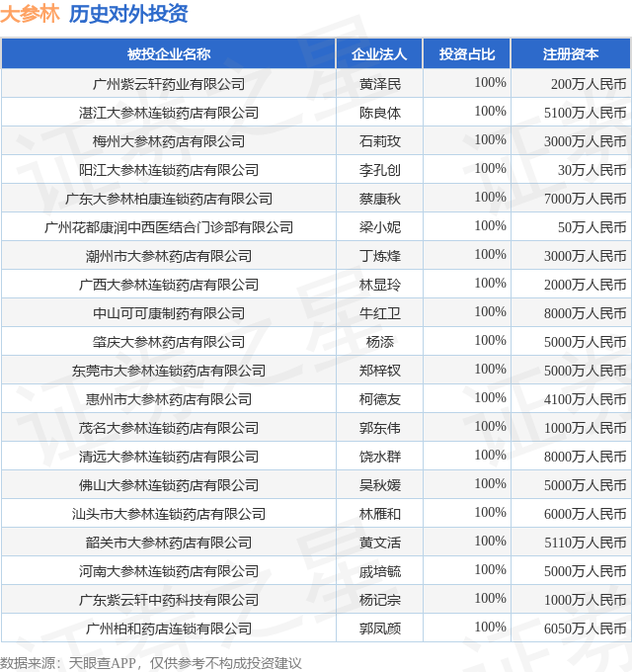Click legal person 吴秋媛
Viewport: 632px width, 672px height.
coord(380,485)
